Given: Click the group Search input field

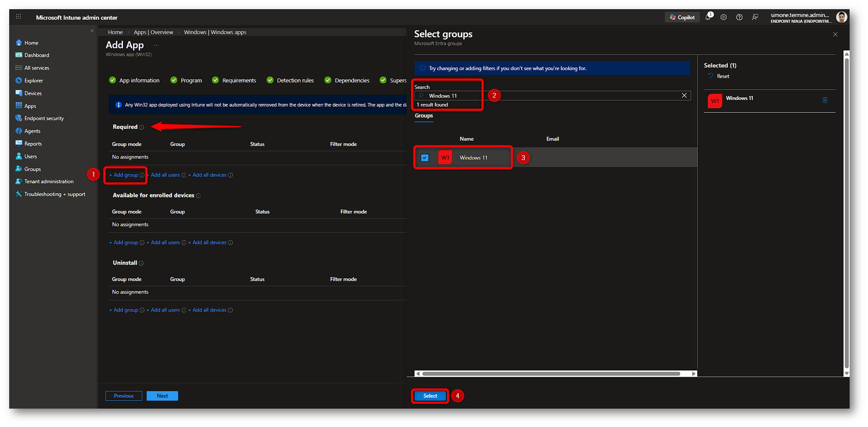Looking at the screenshot, I should [x=551, y=96].
